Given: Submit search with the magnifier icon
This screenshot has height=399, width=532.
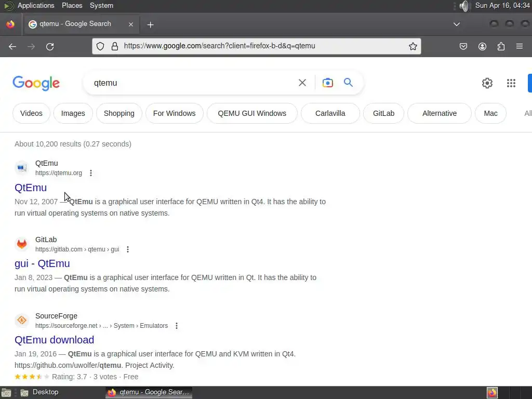Looking at the screenshot, I should tap(348, 82).
